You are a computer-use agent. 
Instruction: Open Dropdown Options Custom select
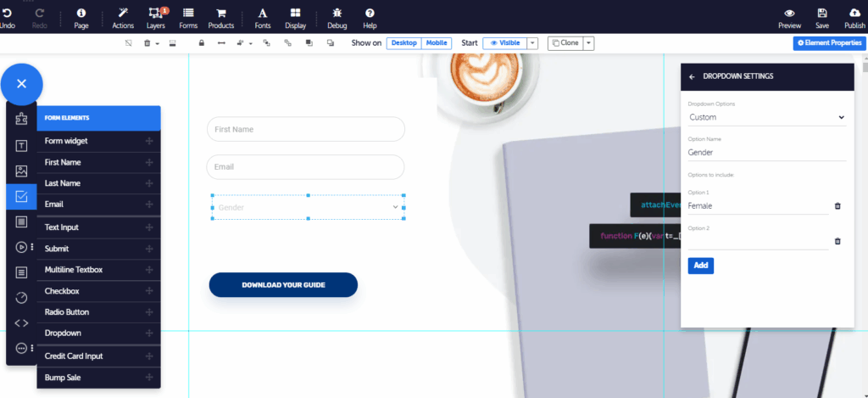coord(766,117)
